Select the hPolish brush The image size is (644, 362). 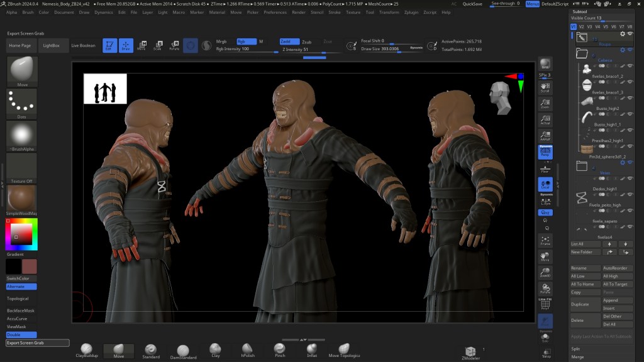click(x=247, y=349)
